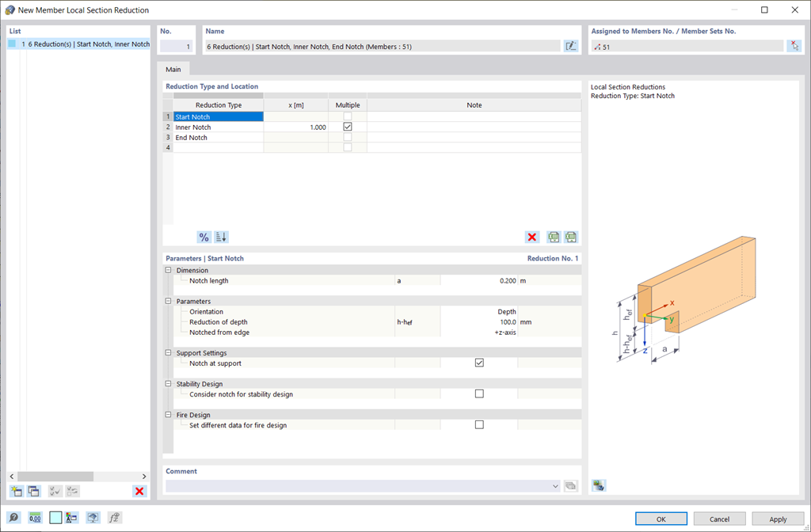The width and height of the screenshot is (811, 532).
Task: Collapse the Dimension parameters section
Action: [x=167, y=270]
